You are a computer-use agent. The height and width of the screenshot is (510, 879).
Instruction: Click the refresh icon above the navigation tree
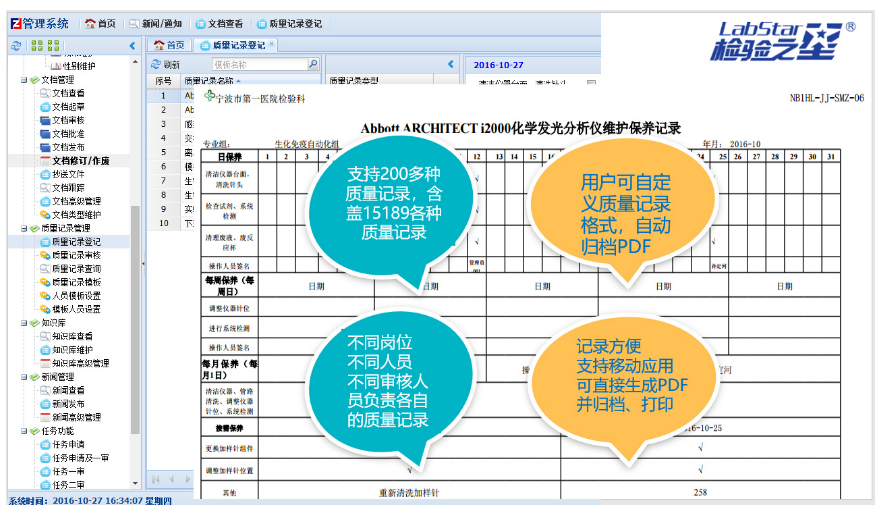click(16, 45)
